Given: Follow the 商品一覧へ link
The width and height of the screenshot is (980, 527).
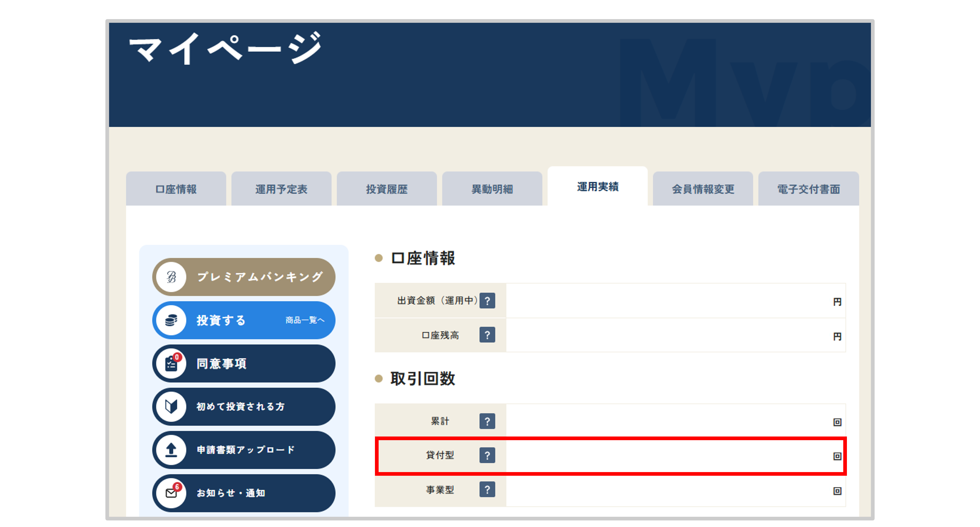Looking at the screenshot, I should point(305,320).
